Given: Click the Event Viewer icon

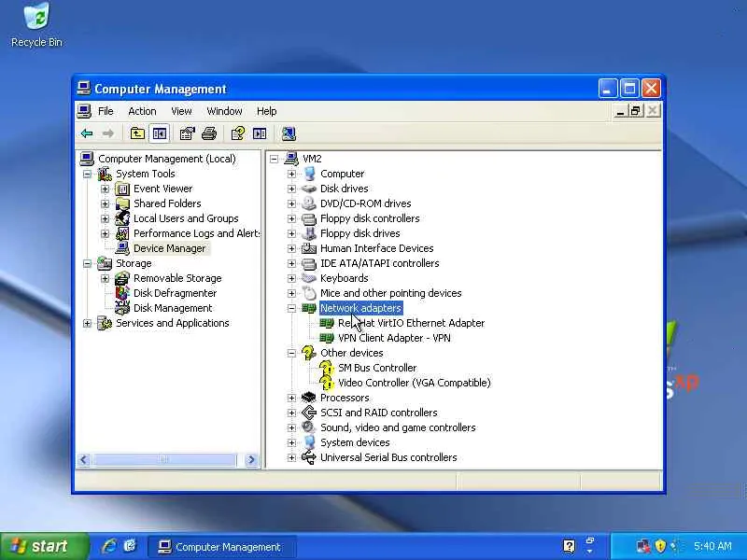Looking at the screenshot, I should pyautogui.click(x=122, y=189).
